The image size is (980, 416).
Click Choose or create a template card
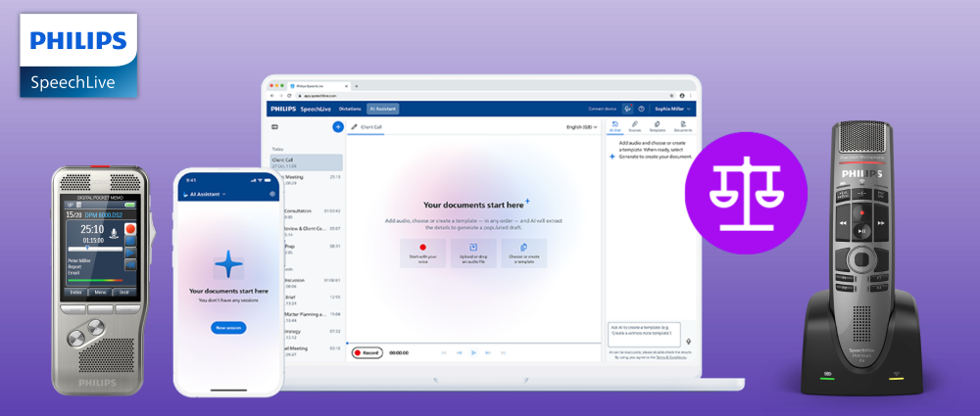point(523,254)
